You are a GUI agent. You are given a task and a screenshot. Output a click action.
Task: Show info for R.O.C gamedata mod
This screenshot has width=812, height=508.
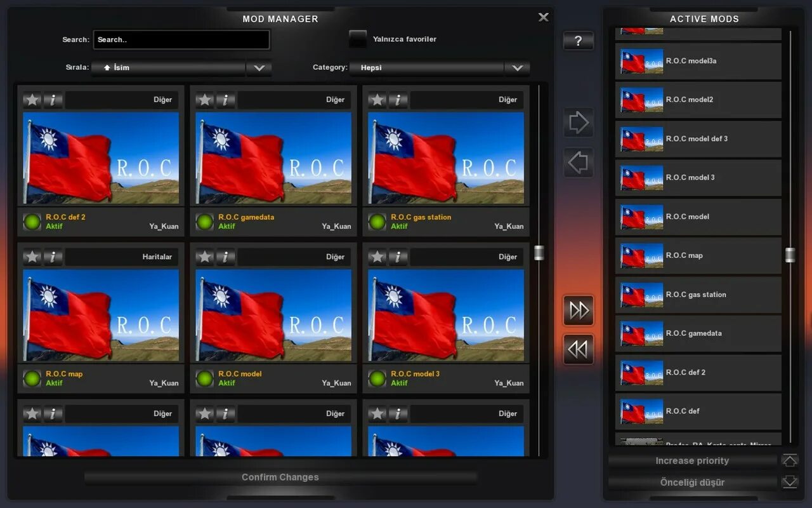point(225,100)
